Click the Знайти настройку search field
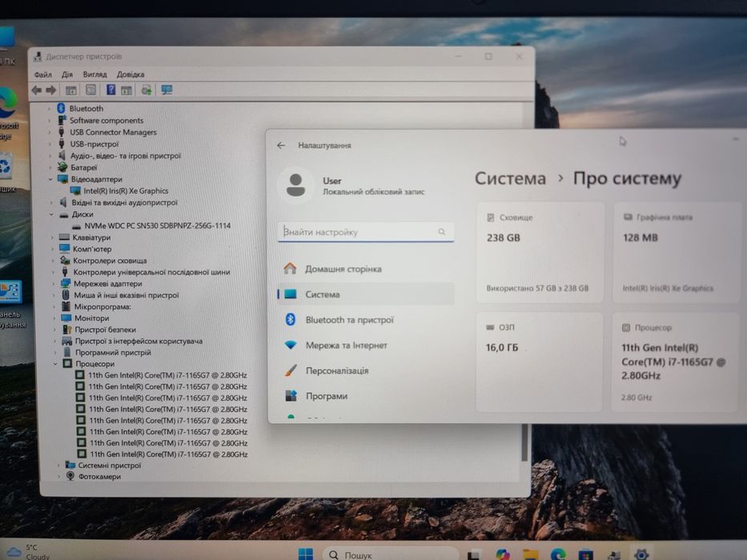 365,232
